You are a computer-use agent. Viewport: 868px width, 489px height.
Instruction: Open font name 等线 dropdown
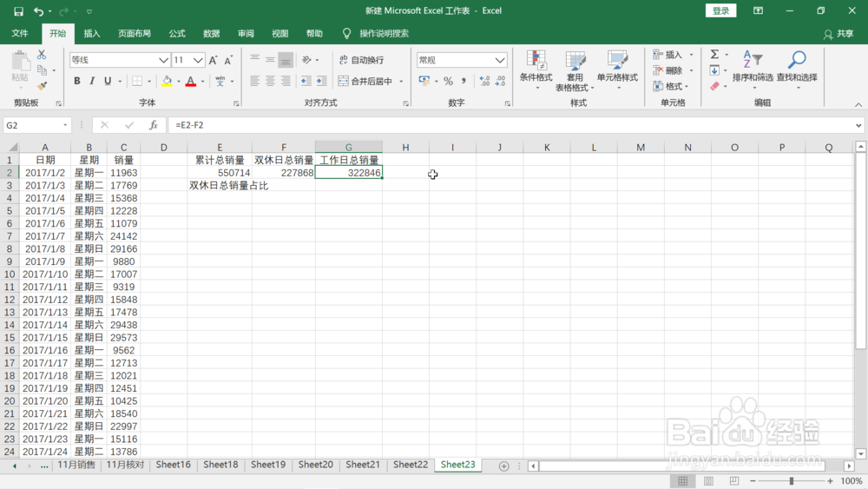[163, 60]
